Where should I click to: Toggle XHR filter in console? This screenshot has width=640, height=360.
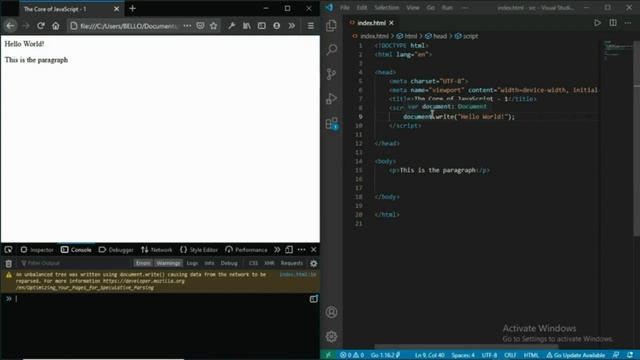click(x=269, y=263)
